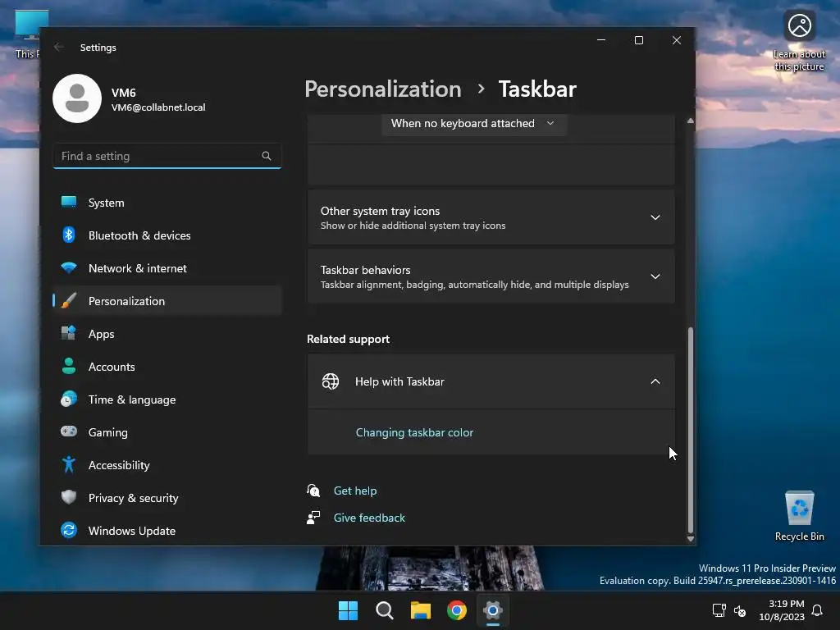Go to System settings page
The width and height of the screenshot is (840, 630).
(167, 203)
